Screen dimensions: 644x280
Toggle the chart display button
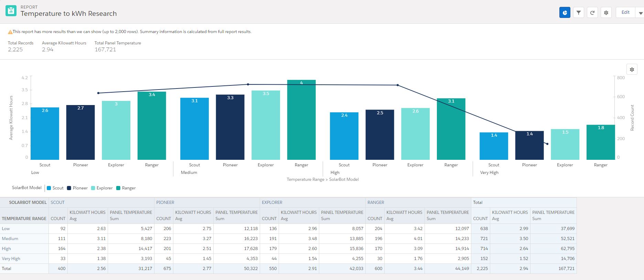click(565, 13)
